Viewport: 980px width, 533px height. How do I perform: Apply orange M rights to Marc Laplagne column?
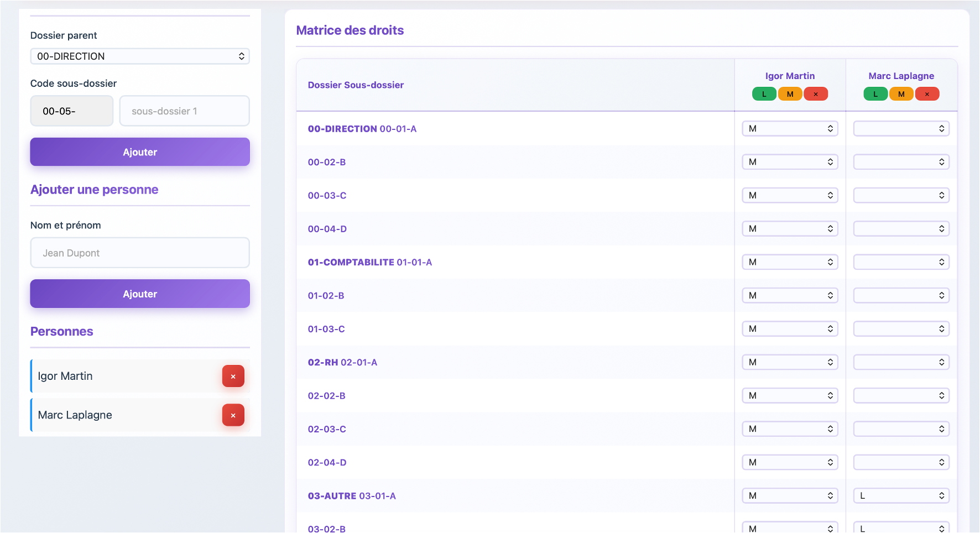tap(901, 94)
